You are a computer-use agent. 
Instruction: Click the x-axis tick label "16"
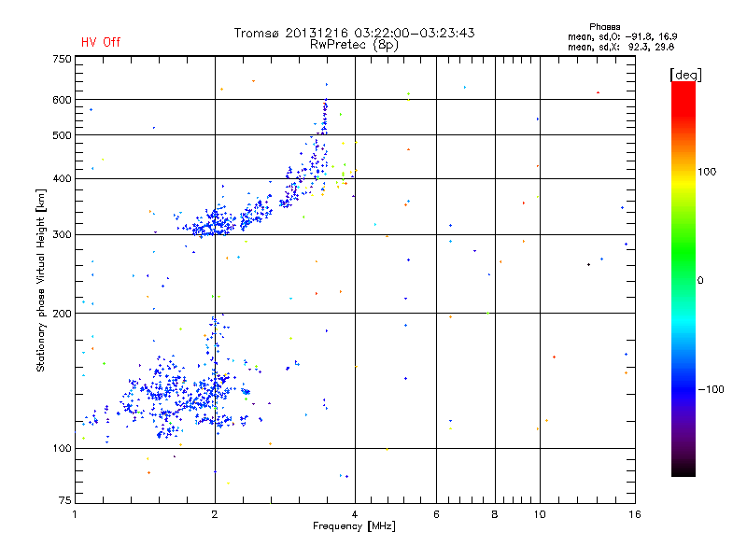pos(635,514)
